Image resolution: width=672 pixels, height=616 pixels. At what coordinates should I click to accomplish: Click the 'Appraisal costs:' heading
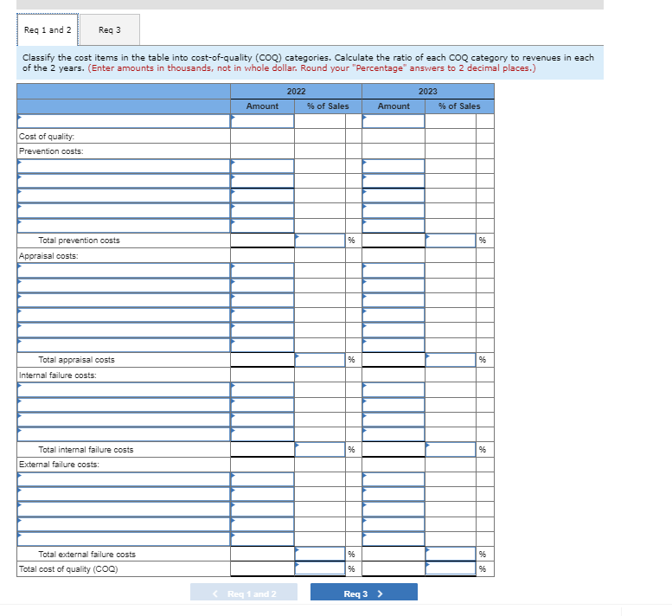(48, 256)
